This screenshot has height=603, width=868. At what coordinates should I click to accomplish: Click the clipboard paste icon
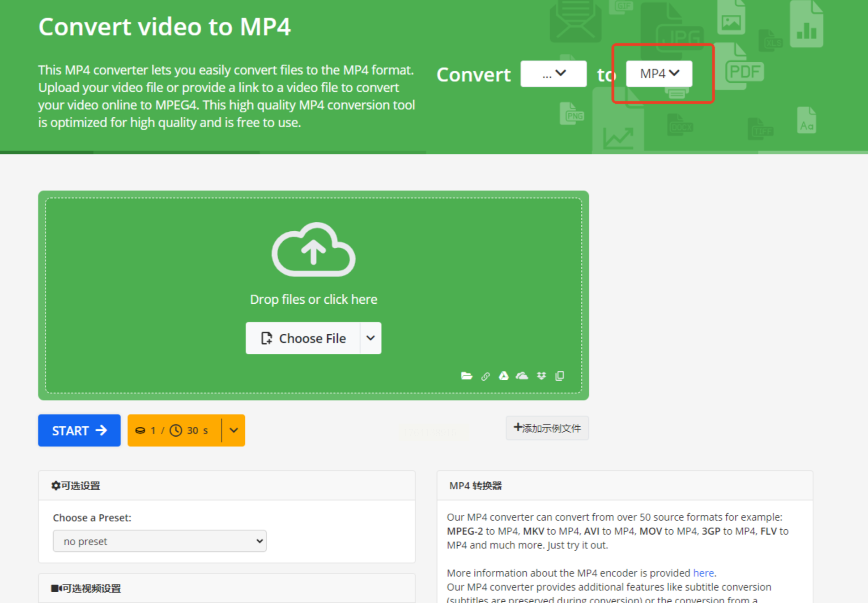pos(560,376)
